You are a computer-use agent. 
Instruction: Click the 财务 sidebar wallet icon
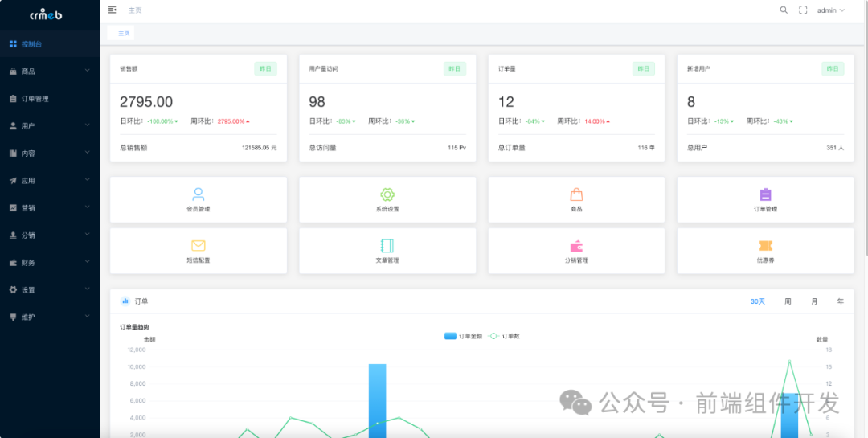click(x=14, y=263)
